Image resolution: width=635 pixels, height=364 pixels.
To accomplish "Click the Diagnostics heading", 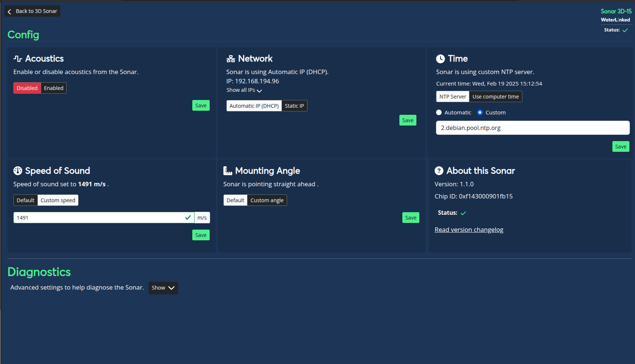I will [39, 272].
